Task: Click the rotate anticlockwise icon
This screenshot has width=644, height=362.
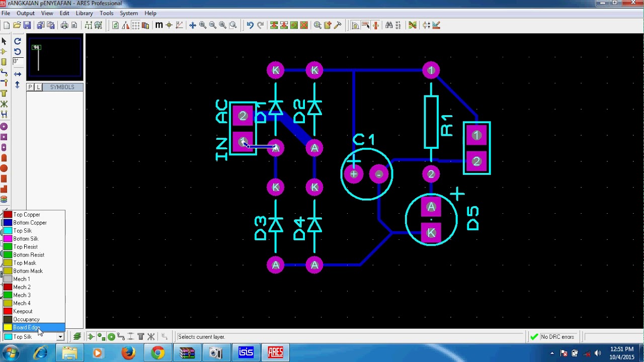Action: click(x=18, y=51)
